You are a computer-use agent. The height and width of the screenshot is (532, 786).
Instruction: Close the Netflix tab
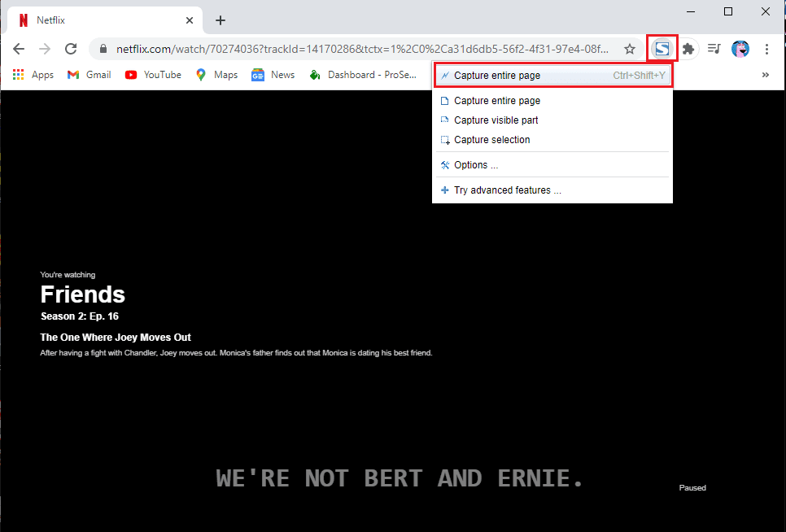click(190, 20)
